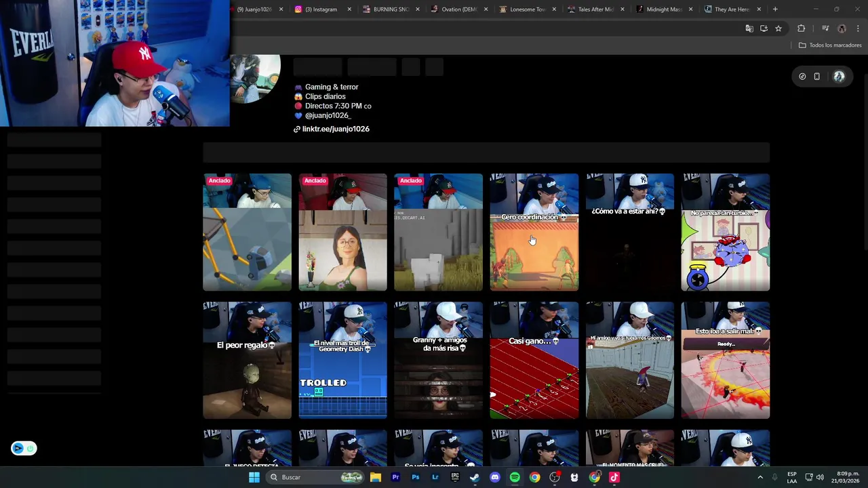Open the Casi gano video
The image size is (868, 488).
coord(534,360)
